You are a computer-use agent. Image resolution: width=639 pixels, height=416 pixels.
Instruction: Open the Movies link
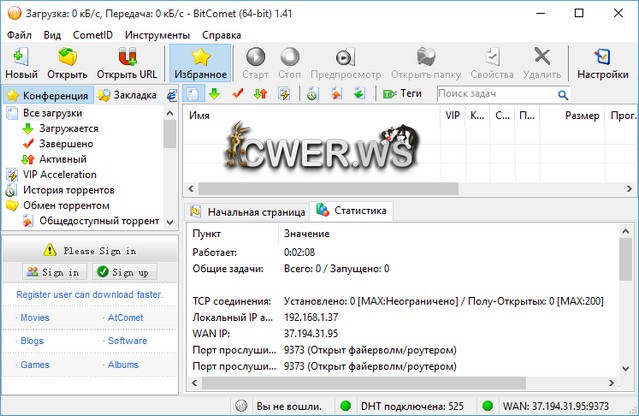click(34, 317)
